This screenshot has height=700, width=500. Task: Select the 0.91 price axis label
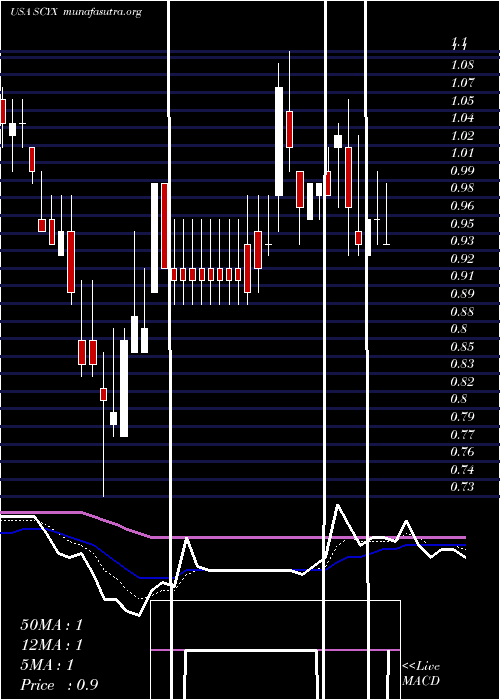click(462, 276)
